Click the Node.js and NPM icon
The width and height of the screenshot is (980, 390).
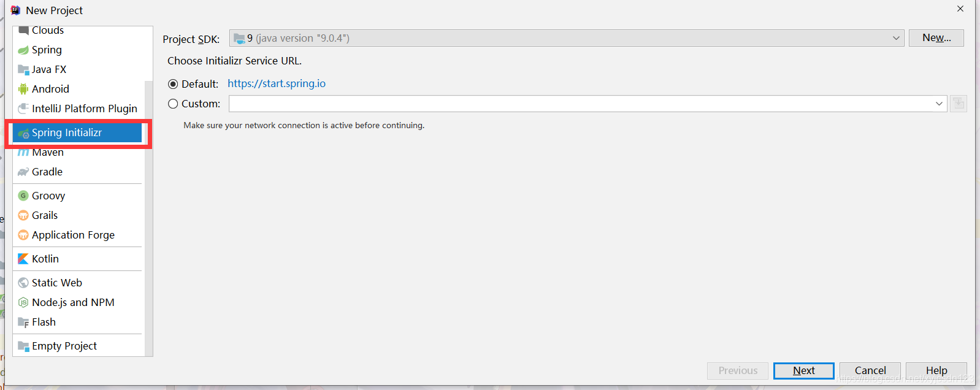point(23,302)
